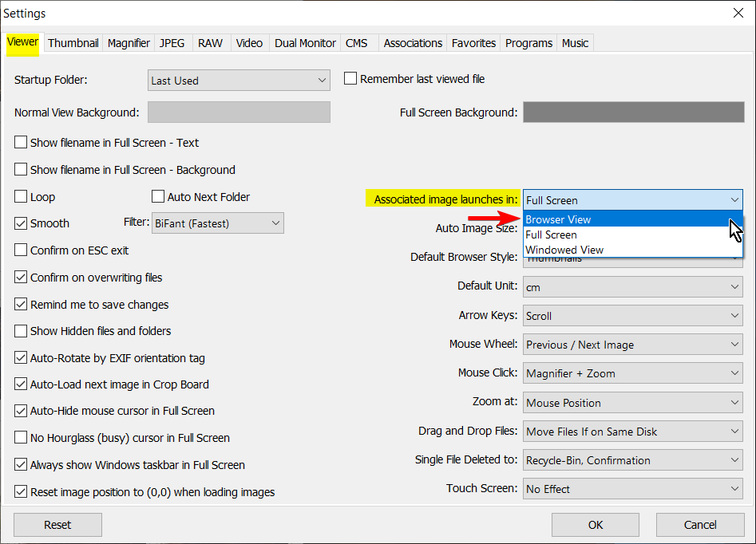756x544 pixels.
Task: Uncheck the Smooth checkbox
Action: tap(21, 223)
